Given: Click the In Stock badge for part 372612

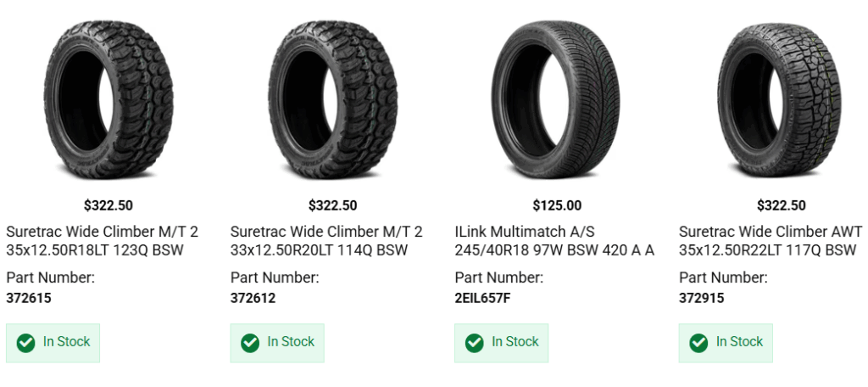Looking at the screenshot, I should pyautogui.click(x=277, y=343).
